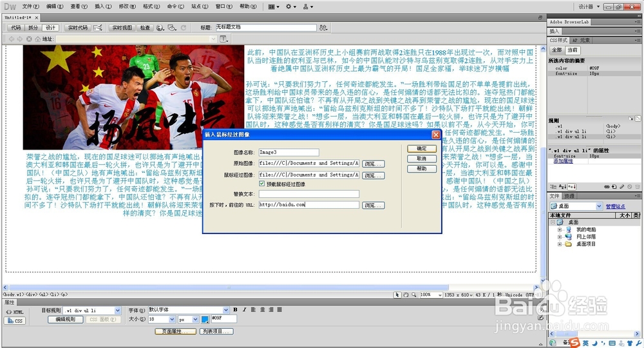This screenshot has height=348, width=644.
Task: Browse for the original image
Action: [374, 164]
